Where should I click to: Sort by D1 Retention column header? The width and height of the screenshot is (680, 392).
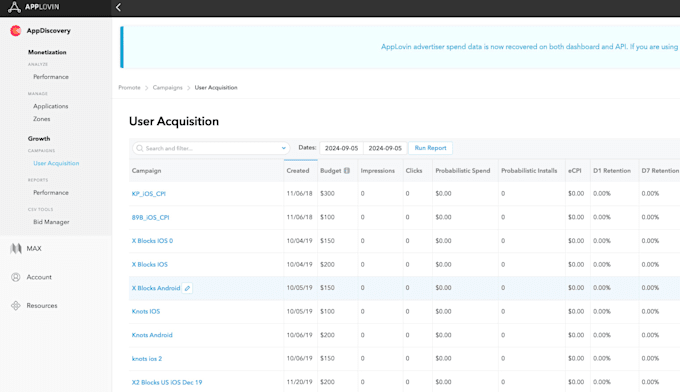coord(612,171)
